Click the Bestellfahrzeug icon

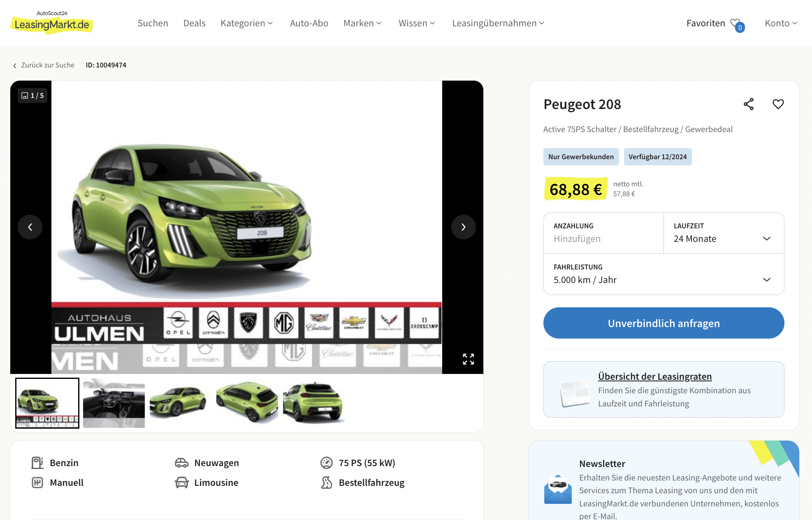[x=326, y=483]
